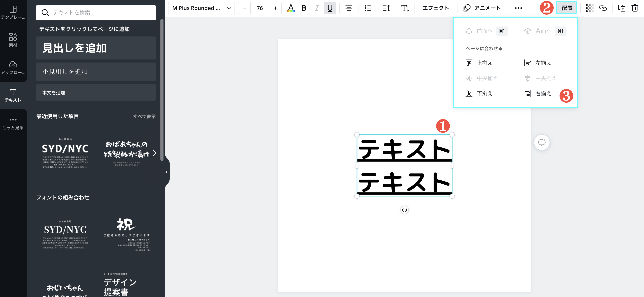Open the 素材 elements sidebar tab
The height and width of the screenshot is (297, 644).
click(x=13, y=40)
